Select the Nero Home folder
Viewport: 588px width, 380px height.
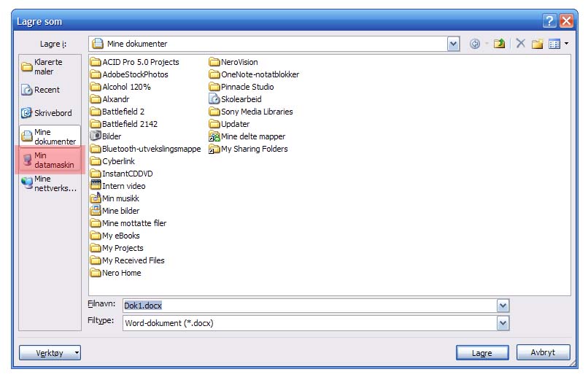click(x=116, y=273)
